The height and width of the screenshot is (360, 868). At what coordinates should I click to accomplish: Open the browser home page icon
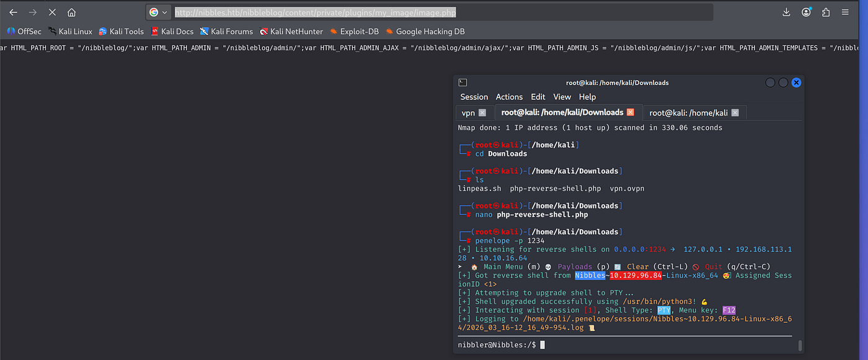pyautogui.click(x=71, y=12)
